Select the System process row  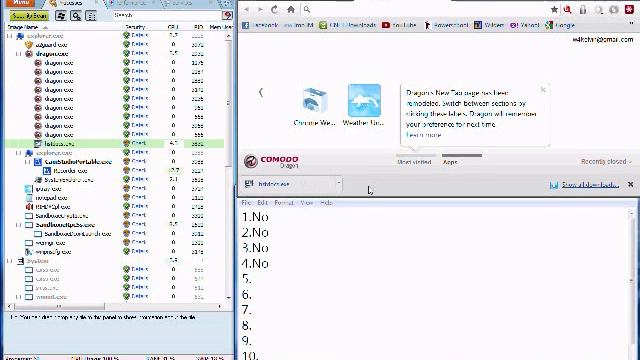point(114,260)
